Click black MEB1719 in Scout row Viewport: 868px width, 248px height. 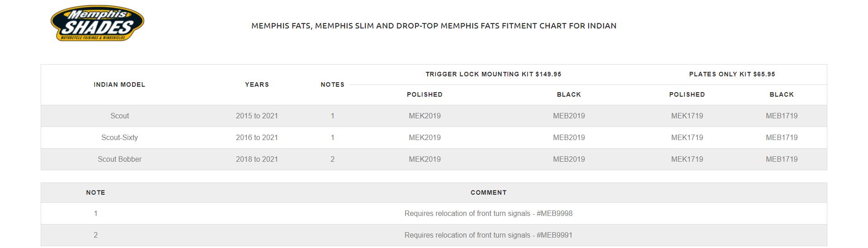[781, 116]
